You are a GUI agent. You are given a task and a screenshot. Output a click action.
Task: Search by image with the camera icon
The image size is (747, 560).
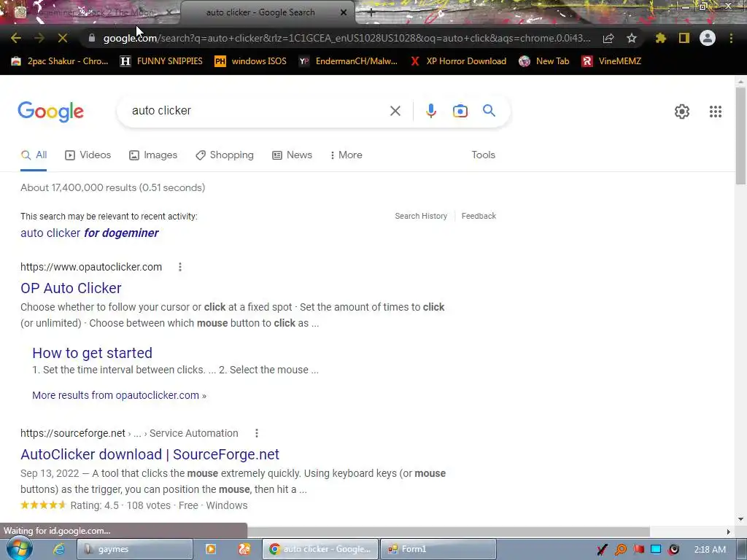coord(460,111)
